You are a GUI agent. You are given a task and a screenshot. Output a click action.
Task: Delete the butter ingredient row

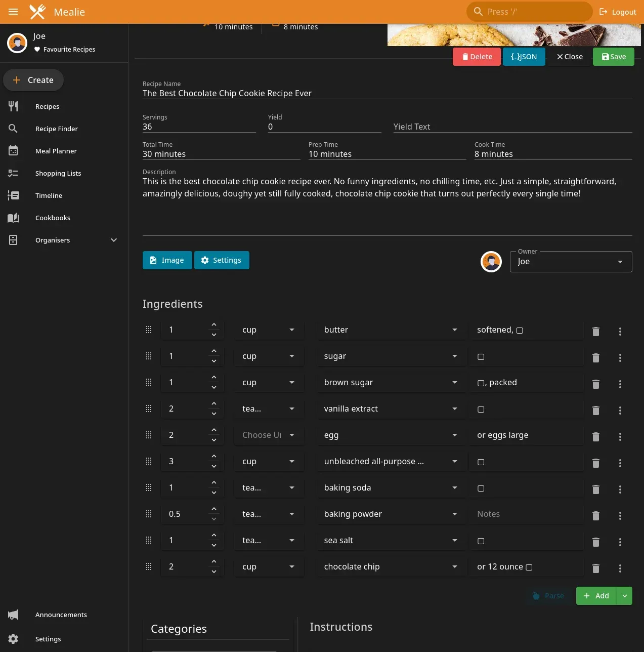[596, 331]
